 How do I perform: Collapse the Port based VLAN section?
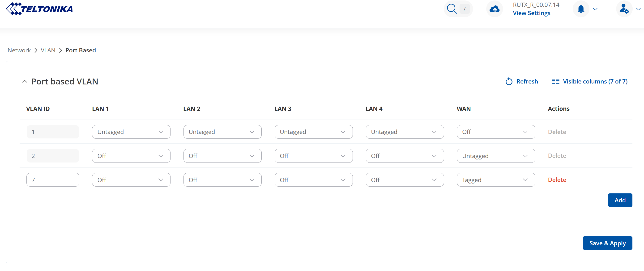tap(25, 81)
